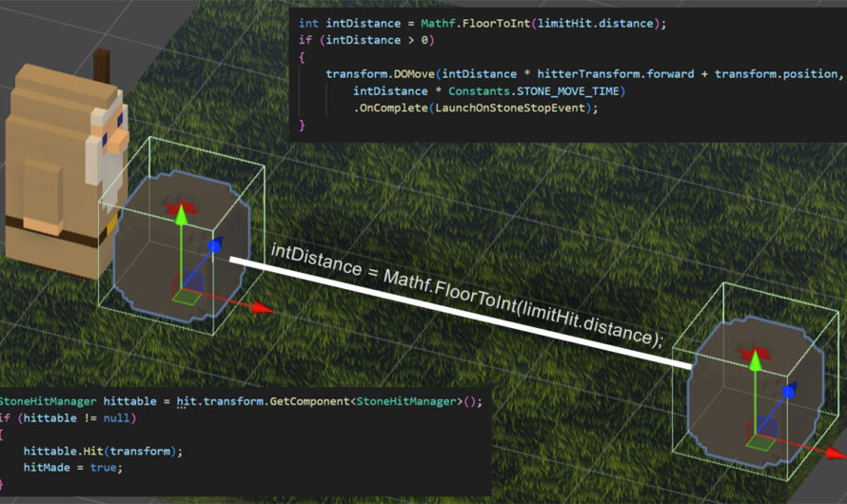Click transform.DOMove in the code
This screenshot has height=504, width=847.
click(381, 74)
